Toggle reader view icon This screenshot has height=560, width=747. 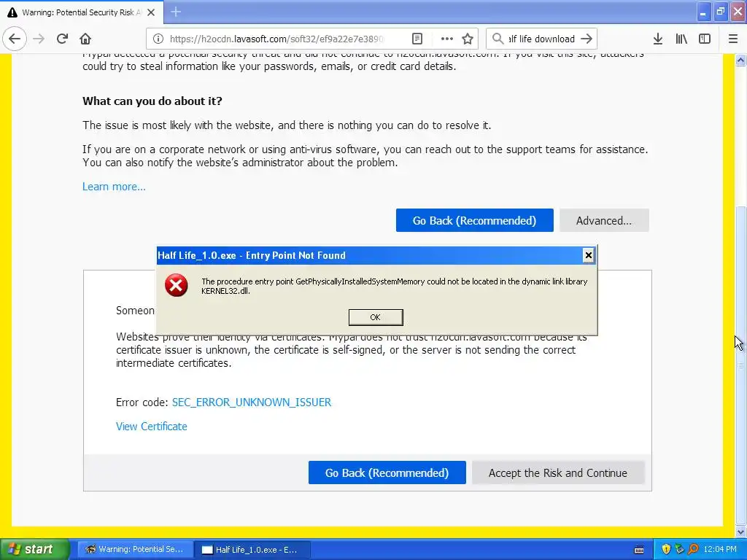pyautogui.click(x=417, y=39)
